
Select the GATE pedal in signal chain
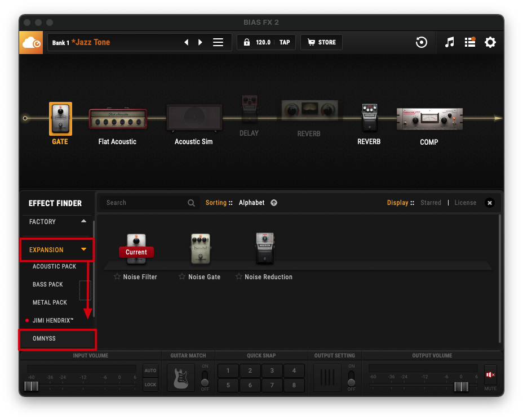click(x=60, y=119)
